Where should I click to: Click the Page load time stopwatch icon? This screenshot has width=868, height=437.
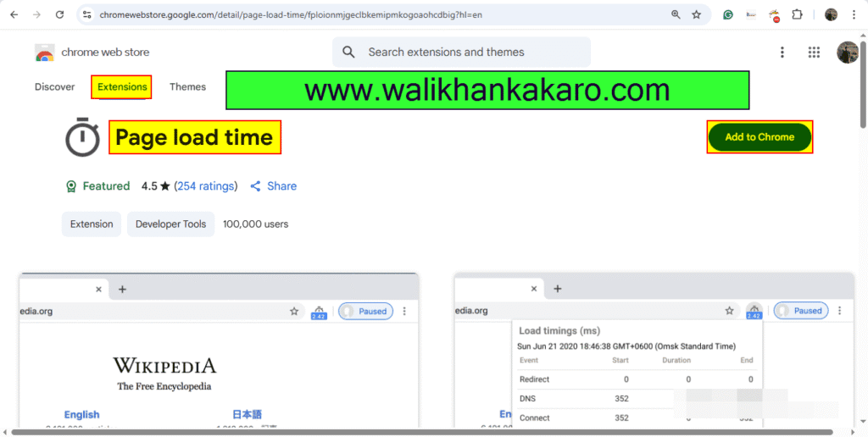82,137
